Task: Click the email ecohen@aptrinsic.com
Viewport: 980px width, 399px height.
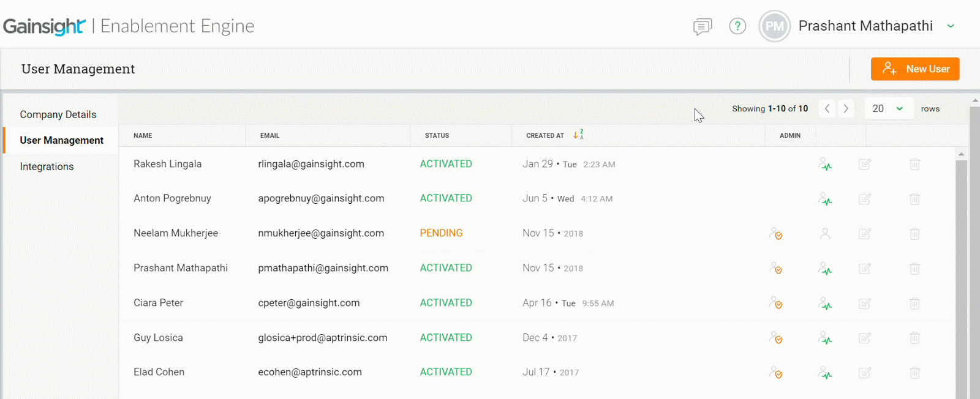Action: tap(310, 372)
